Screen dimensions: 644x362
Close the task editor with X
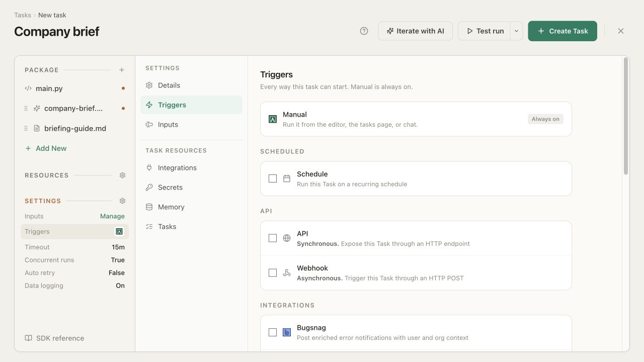[621, 31]
